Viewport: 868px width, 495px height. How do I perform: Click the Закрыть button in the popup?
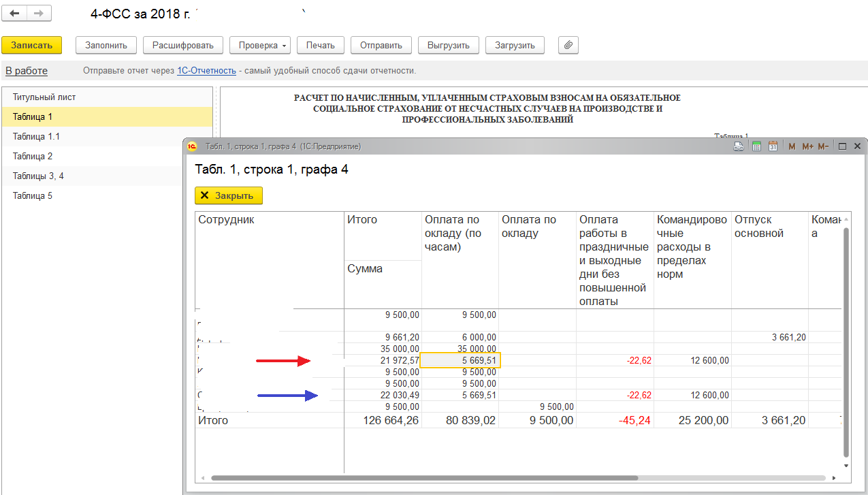coord(228,195)
